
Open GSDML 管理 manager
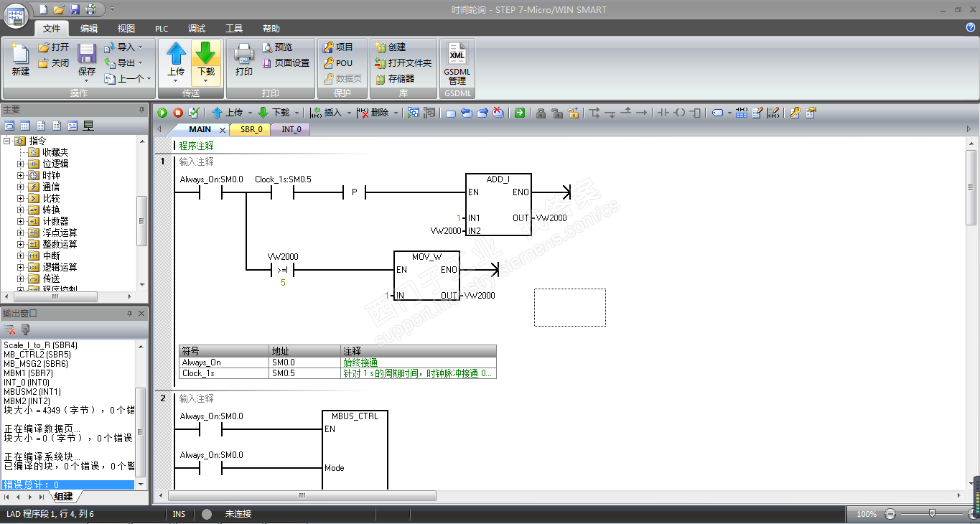point(457,62)
